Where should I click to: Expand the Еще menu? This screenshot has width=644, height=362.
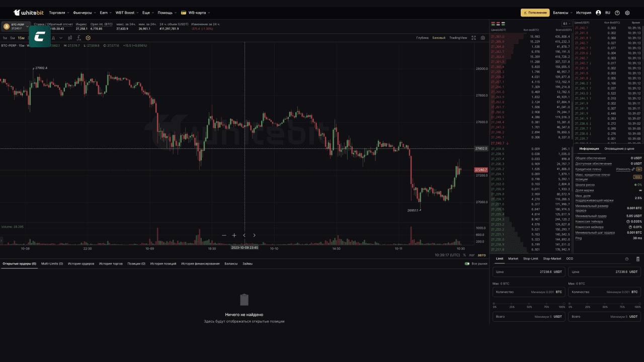tap(147, 13)
